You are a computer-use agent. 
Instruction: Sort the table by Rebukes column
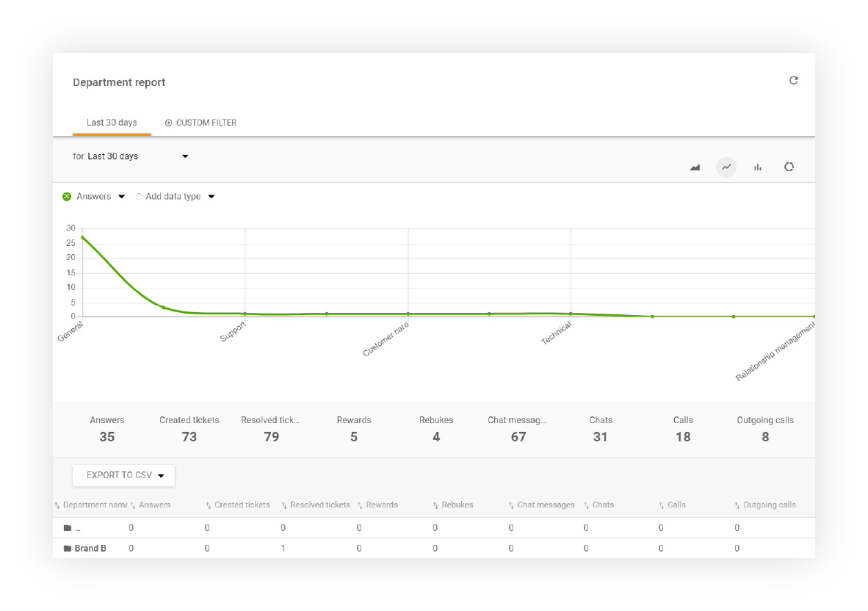coord(438,505)
